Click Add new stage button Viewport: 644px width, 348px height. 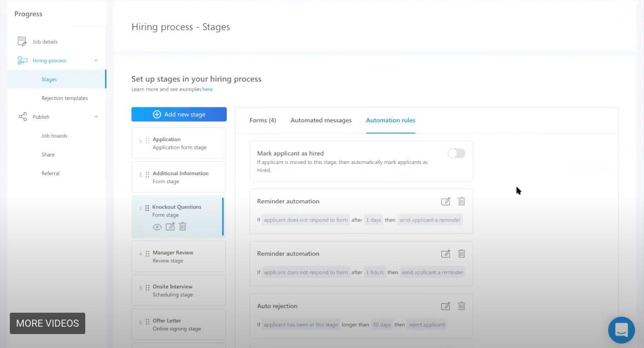(x=179, y=114)
